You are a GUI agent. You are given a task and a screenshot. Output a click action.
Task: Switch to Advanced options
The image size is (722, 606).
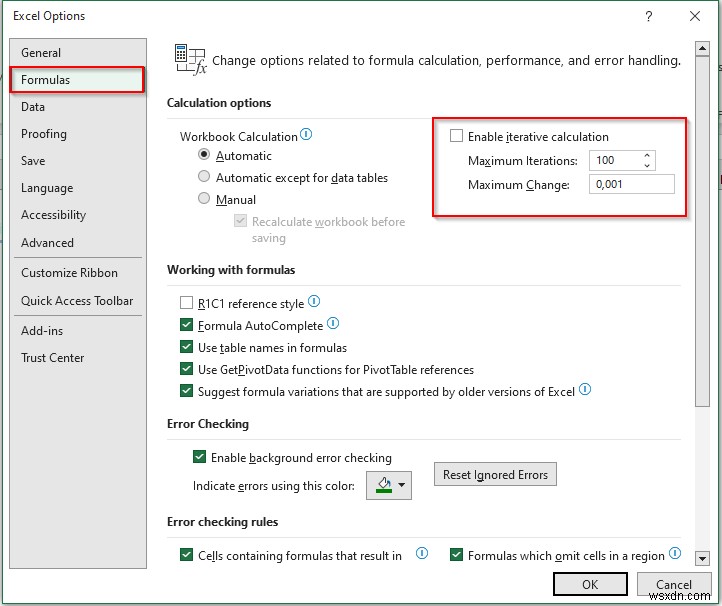[x=78, y=243]
